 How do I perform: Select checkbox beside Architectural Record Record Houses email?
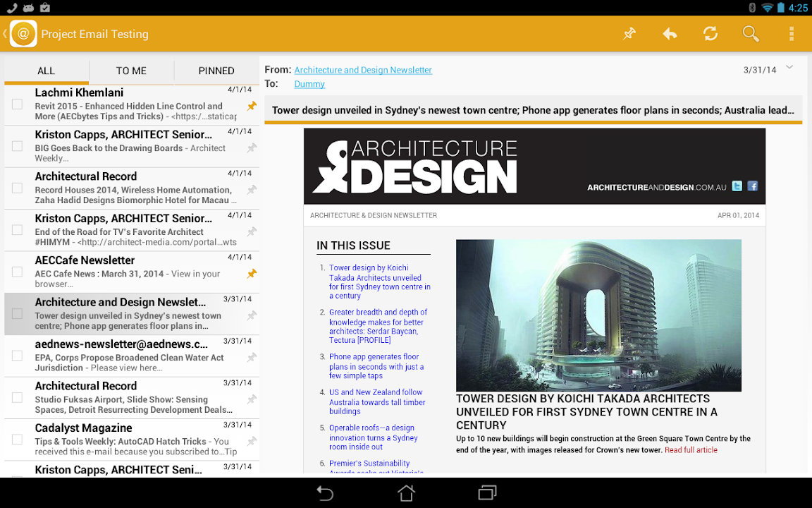coord(17,188)
